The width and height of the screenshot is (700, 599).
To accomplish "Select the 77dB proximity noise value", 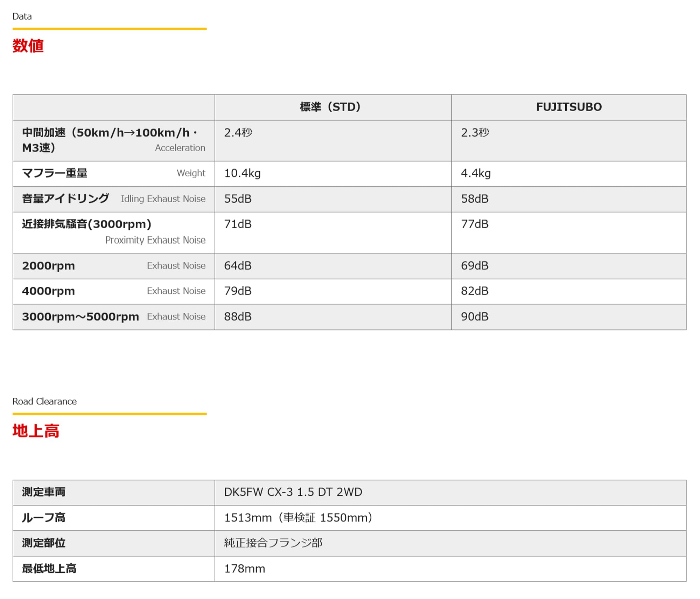I will [x=475, y=224].
